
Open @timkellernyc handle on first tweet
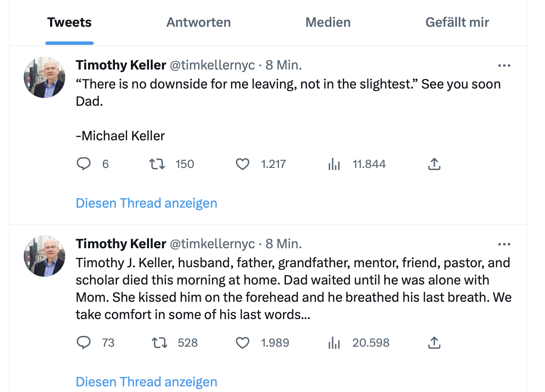pyautogui.click(x=212, y=65)
